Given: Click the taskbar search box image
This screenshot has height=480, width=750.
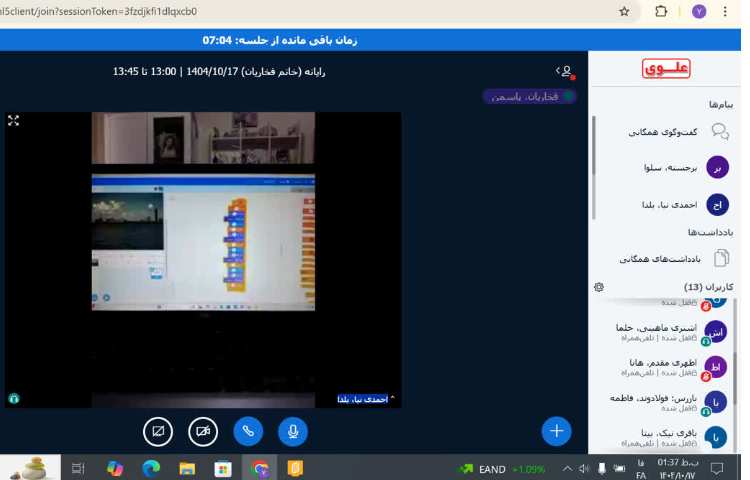Looking at the screenshot, I should coord(32,468).
